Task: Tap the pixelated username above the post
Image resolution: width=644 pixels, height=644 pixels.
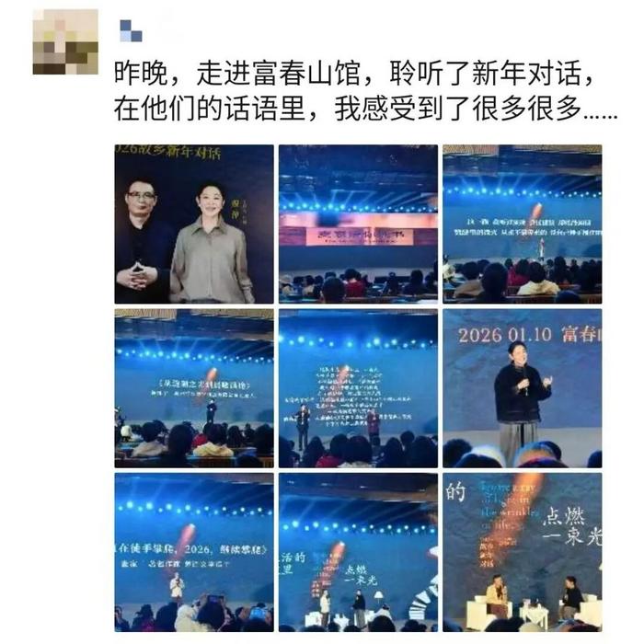Action: point(131,30)
